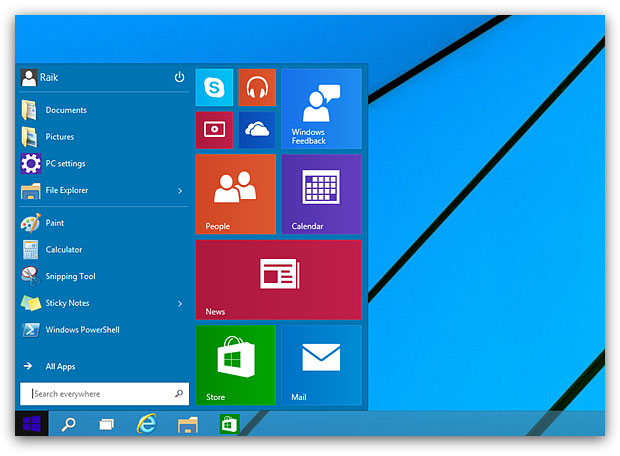The height and width of the screenshot is (456, 620).
Task: Launch Paint
Action: coord(104,223)
